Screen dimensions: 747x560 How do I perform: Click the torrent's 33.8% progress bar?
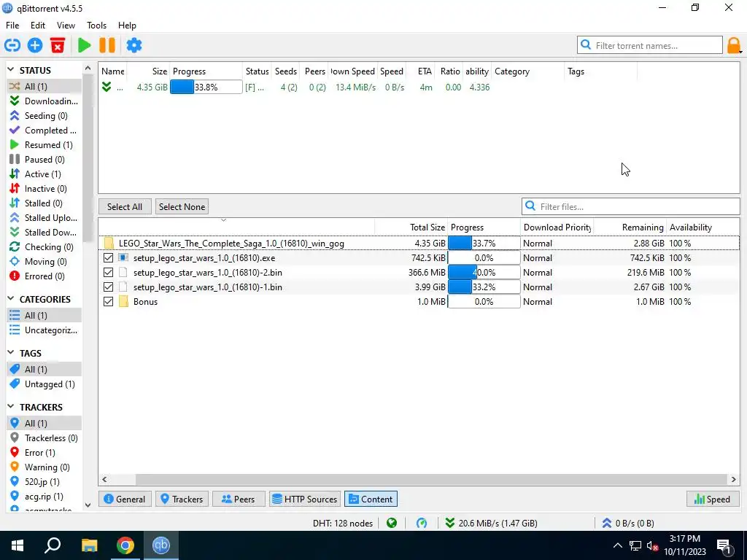point(206,87)
